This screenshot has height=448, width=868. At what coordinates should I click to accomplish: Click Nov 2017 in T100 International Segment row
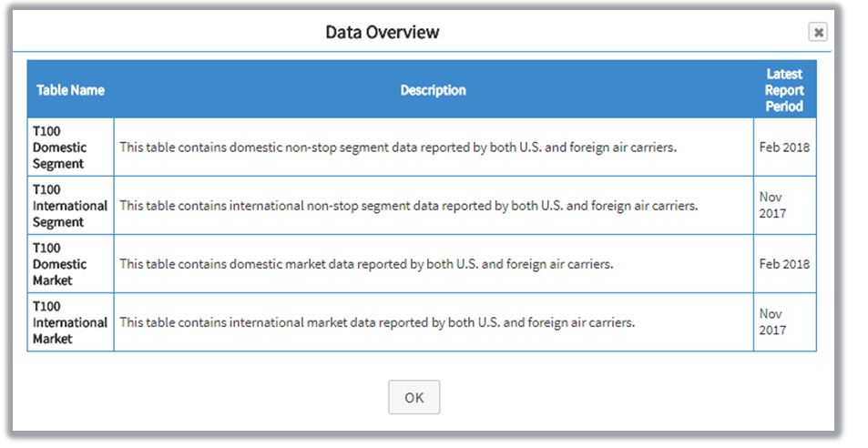[x=771, y=206]
